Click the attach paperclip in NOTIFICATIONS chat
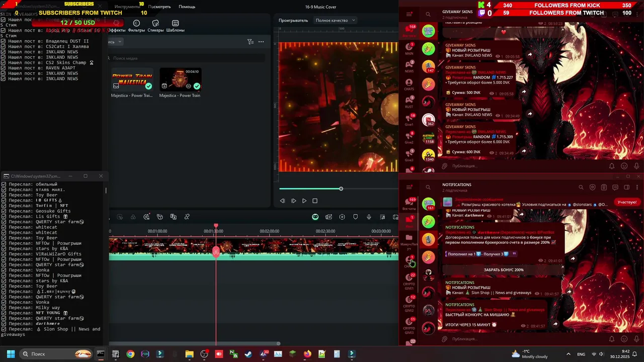This screenshot has height=362, width=644. [x=444, y=339]
